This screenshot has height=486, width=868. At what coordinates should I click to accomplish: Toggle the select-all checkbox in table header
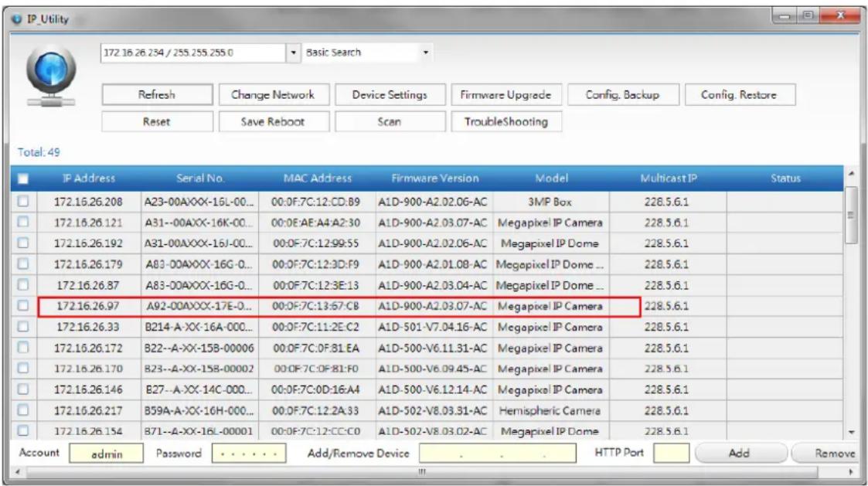tap(23, 178)
